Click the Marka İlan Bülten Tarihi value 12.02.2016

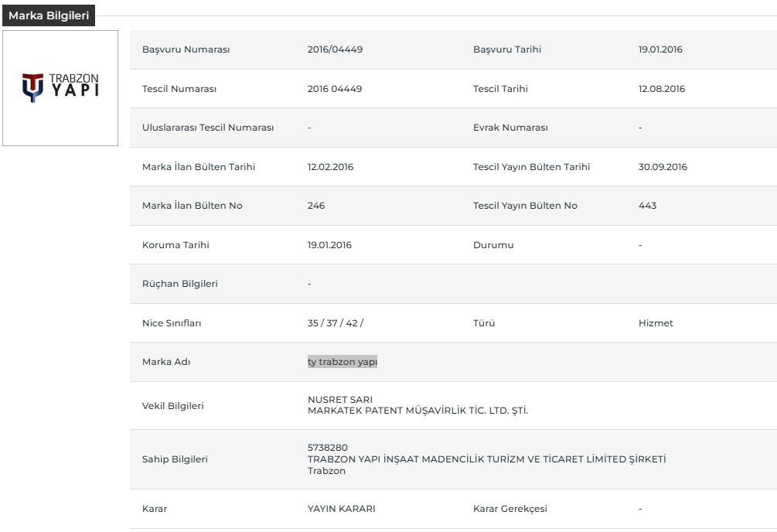(x=331, y=167)
